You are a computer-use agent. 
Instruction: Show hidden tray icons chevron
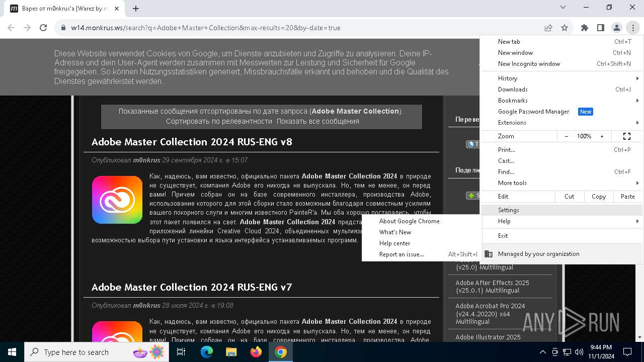click(x=542, y=352)
